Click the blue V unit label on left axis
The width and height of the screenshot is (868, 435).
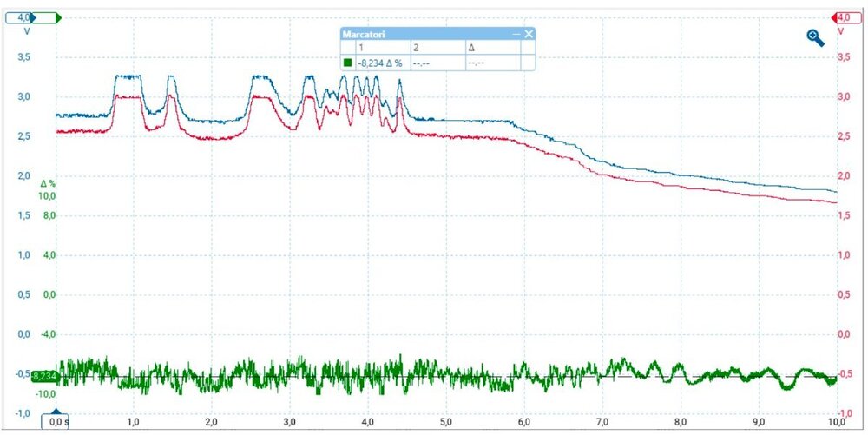point(27,31)
